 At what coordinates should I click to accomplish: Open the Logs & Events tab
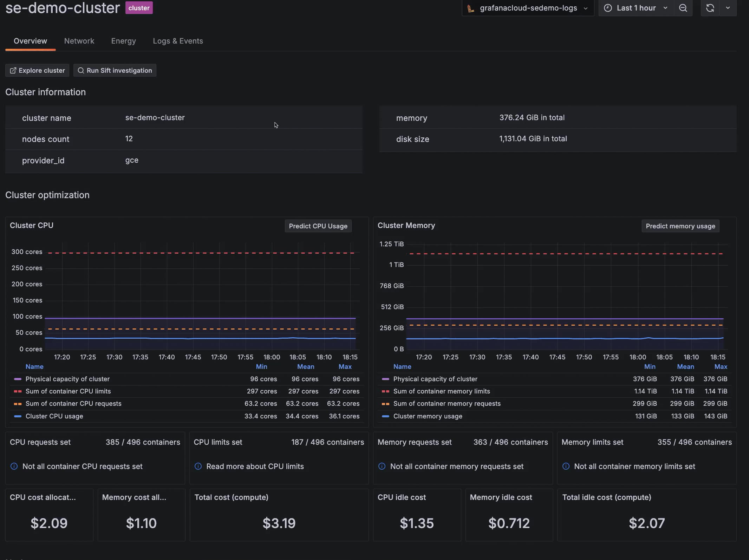178,41
